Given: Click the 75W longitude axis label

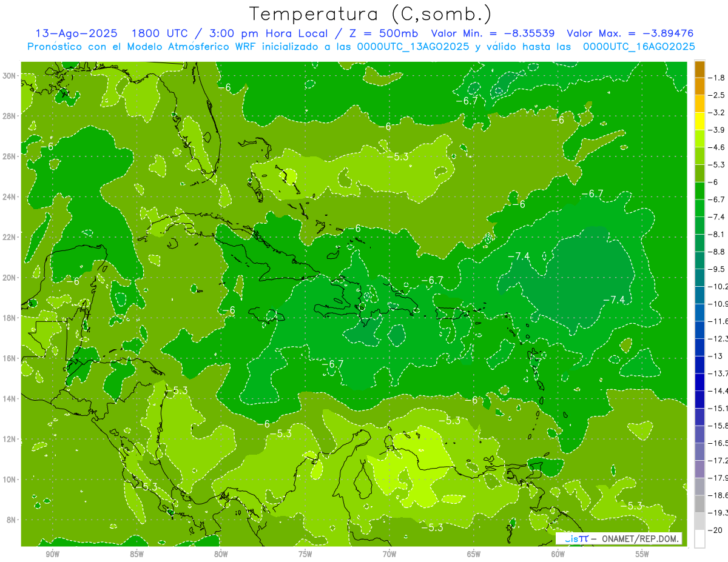Looking at the screenshot, I should (x=305, y=554).
